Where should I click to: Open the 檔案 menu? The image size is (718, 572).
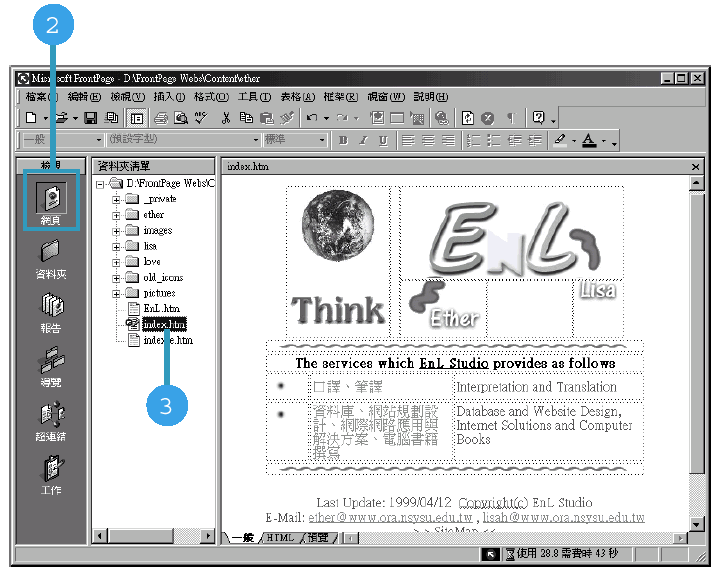coord(41,97)
